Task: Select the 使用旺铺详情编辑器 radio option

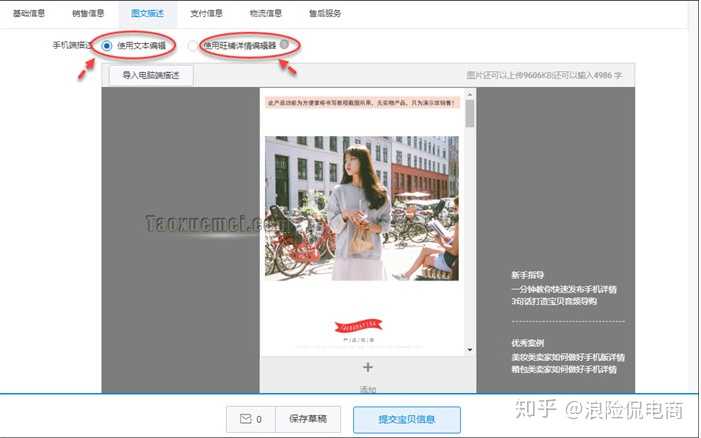Action: point(193,46)
